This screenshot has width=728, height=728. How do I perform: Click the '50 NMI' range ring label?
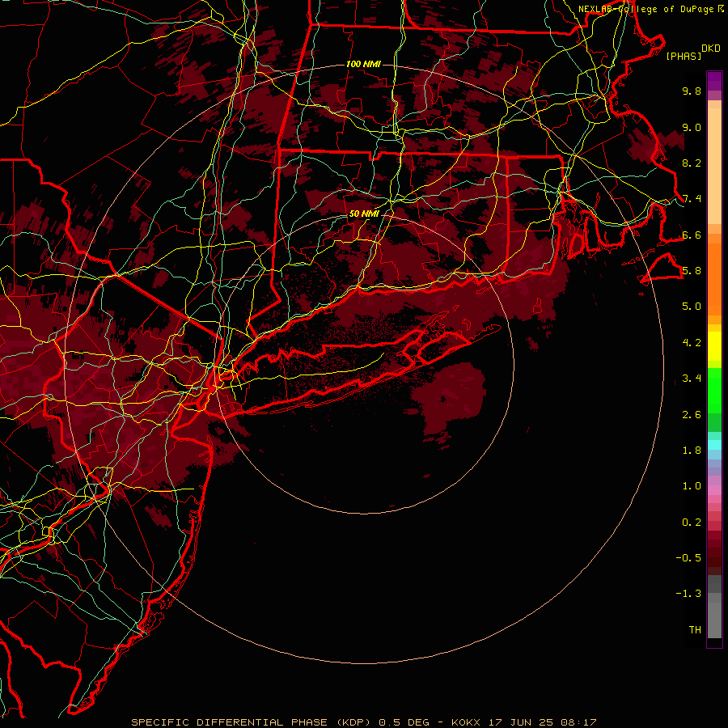point(364,214)
